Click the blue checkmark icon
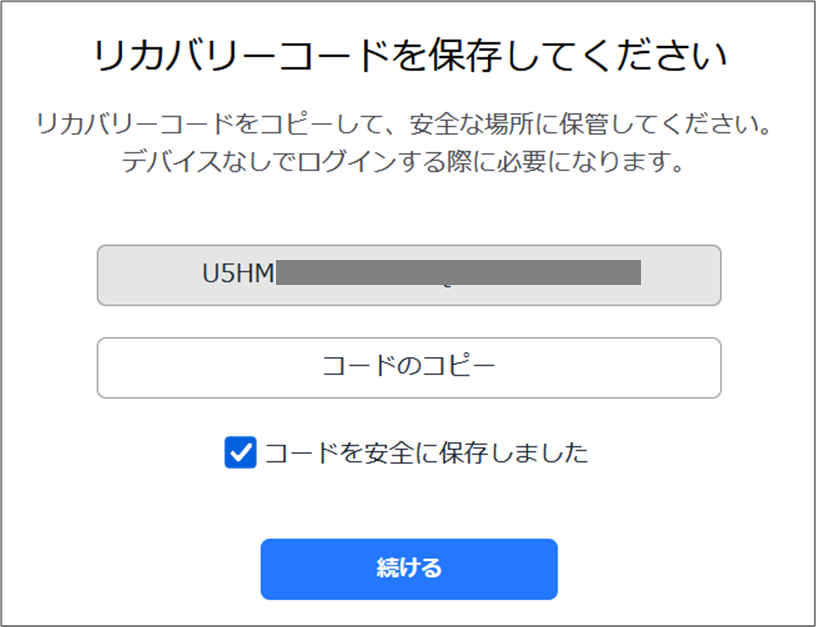Viewport: 816px width, 627px height. [241, 453]
